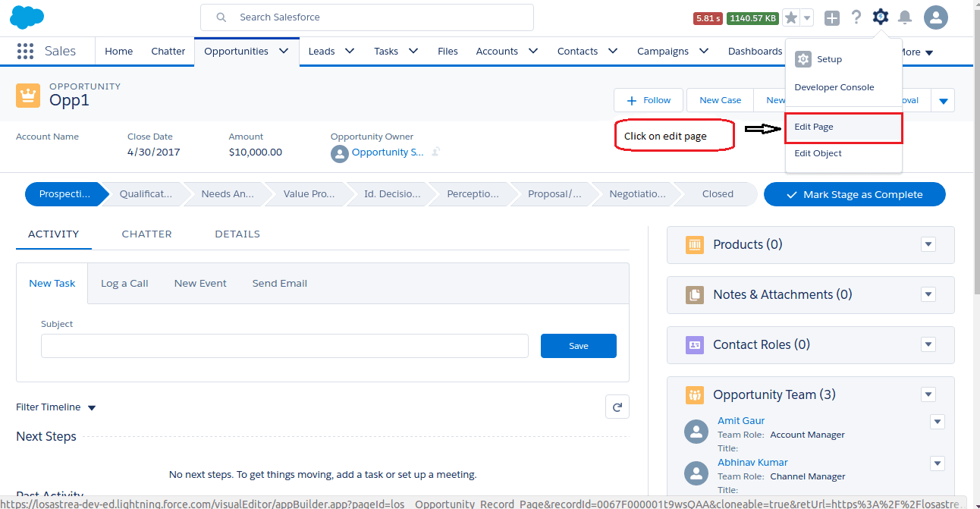Viewport: 980px width, 509px height.
Task: Select the Closed stage in path
Action: (717, 194)
